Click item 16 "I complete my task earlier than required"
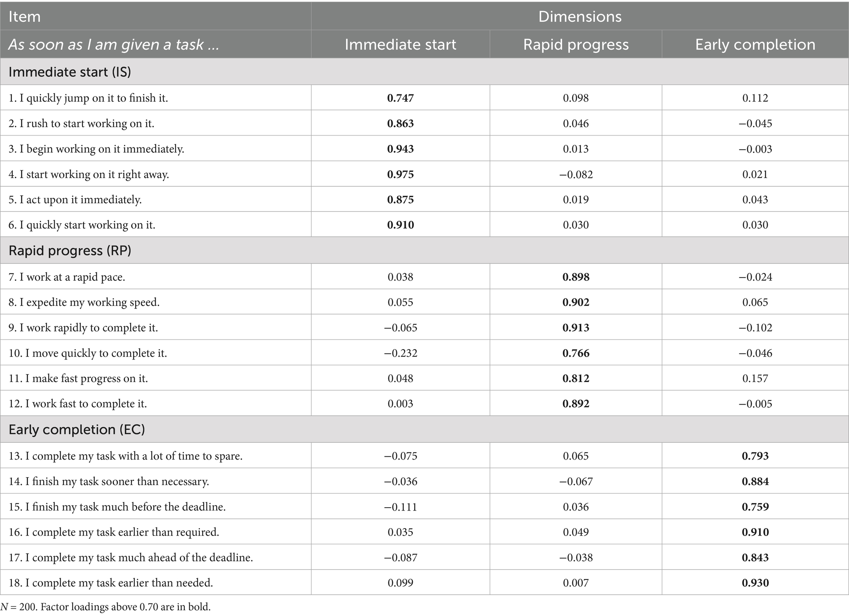 tap(114, 532)
